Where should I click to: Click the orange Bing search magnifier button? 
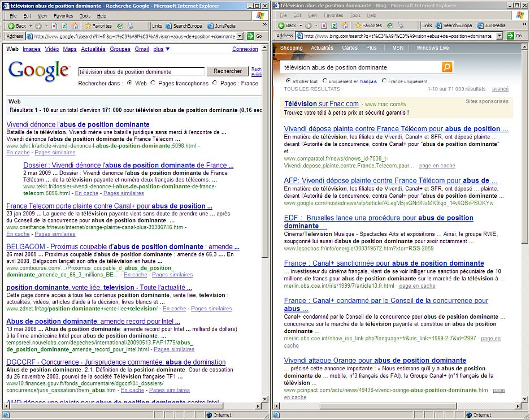447,67
